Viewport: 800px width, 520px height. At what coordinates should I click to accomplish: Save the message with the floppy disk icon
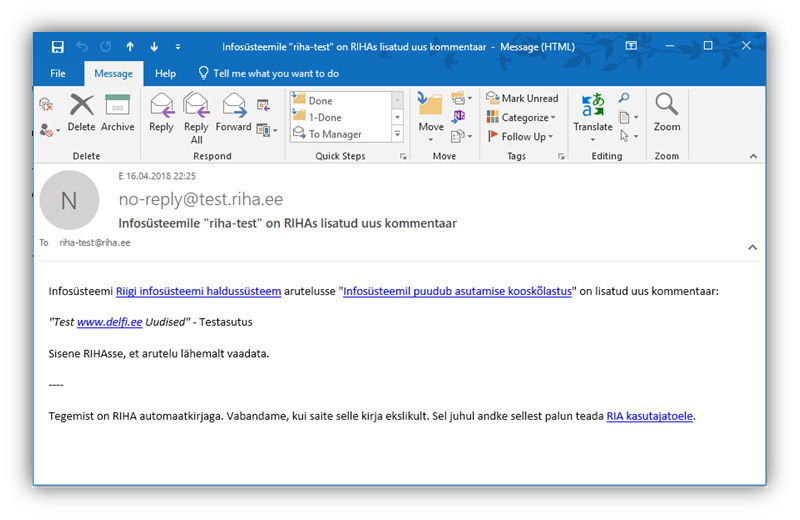point(57,46)
